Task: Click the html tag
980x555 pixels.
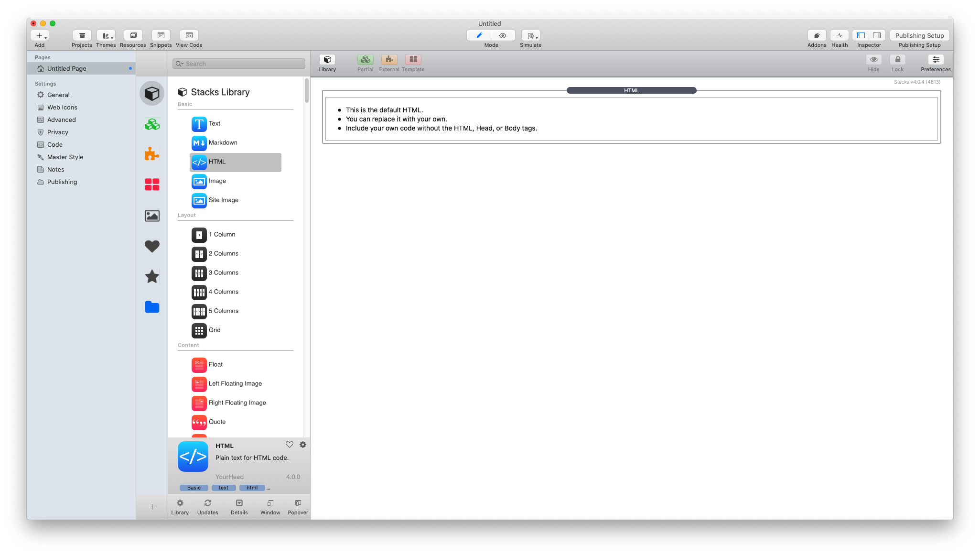Action: pos(252,488)
